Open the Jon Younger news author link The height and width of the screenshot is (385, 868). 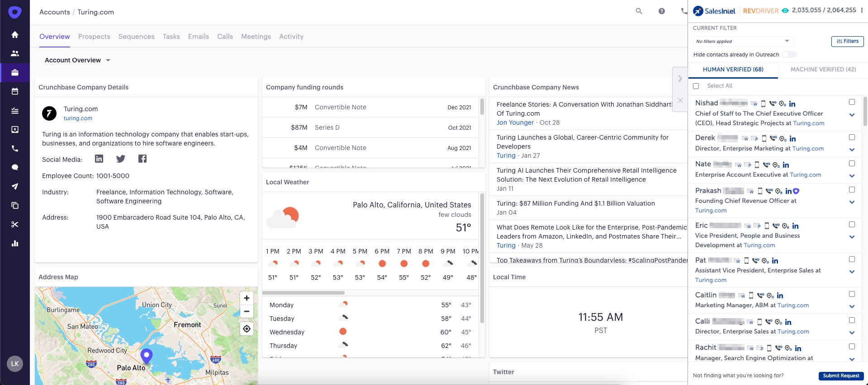pyautogui.click(x=515, y=122)
